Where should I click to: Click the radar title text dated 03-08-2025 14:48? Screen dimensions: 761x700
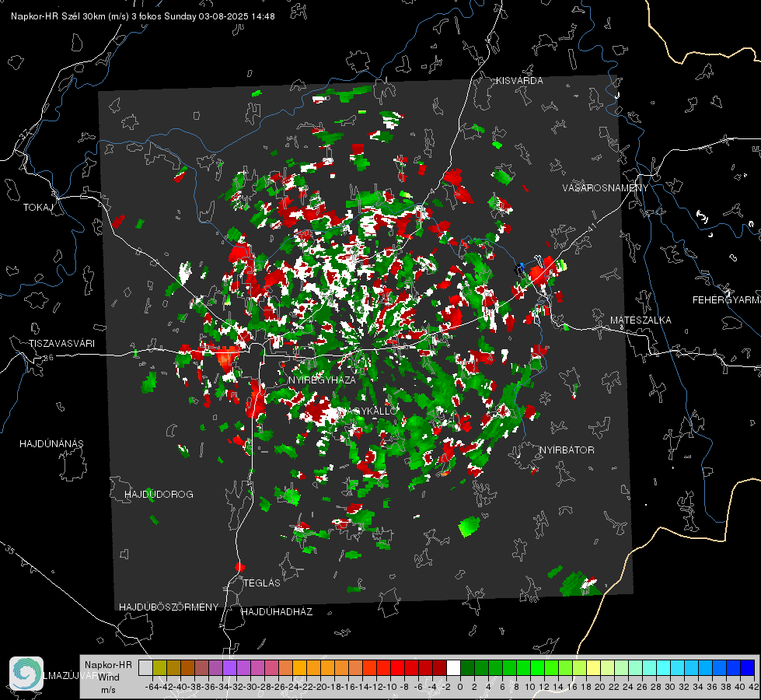(x=143, y=16)
